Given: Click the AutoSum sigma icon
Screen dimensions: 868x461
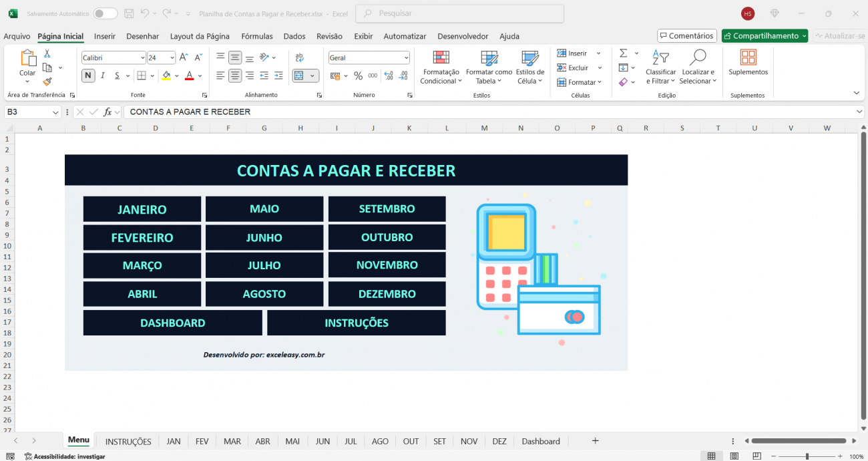Looking at the screenshot, I should [623, 53].
